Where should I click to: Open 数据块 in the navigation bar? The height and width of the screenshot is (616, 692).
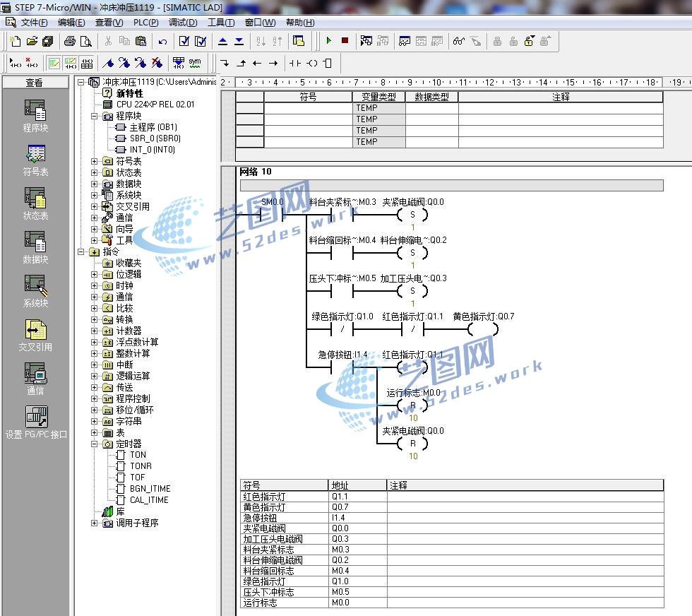(35, 247)
